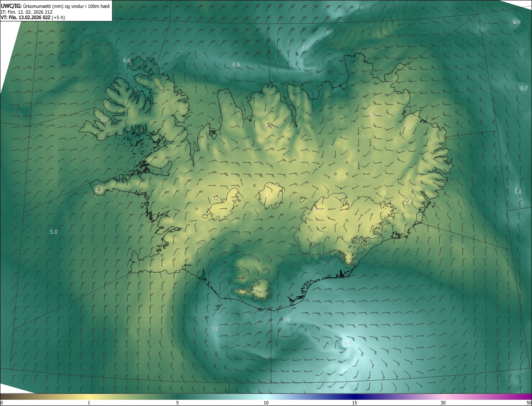The image size is (532, 406).
Task: Click the '0' tick label on the colour scale
Action: tap(2, 403)
